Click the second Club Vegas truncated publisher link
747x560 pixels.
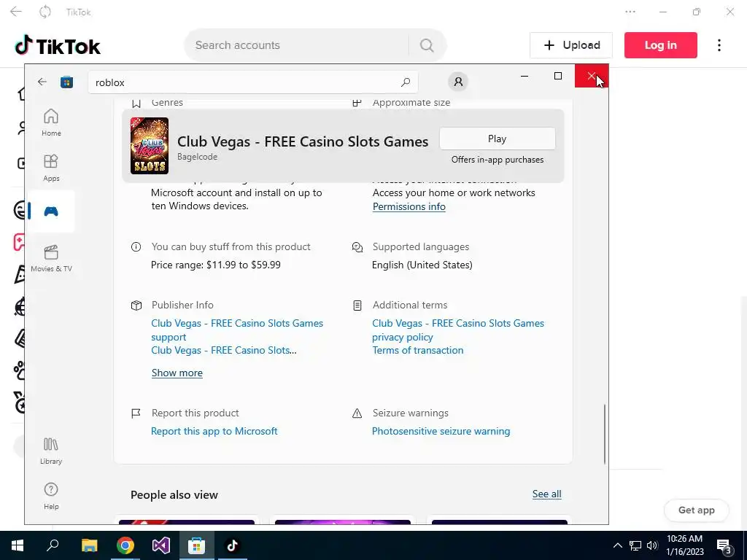[x=223, y=350]
